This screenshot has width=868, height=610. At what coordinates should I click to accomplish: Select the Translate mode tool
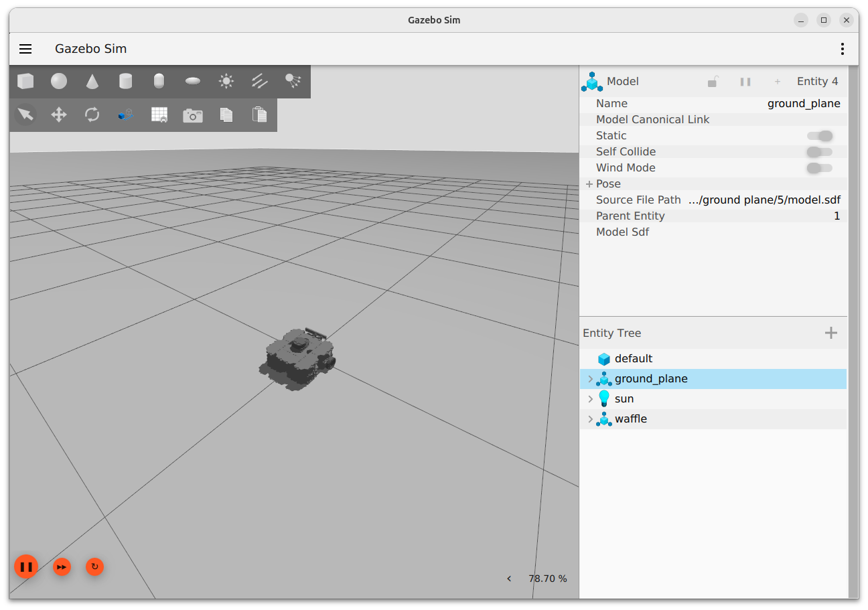pyautogui.click(x=59, y=115)
